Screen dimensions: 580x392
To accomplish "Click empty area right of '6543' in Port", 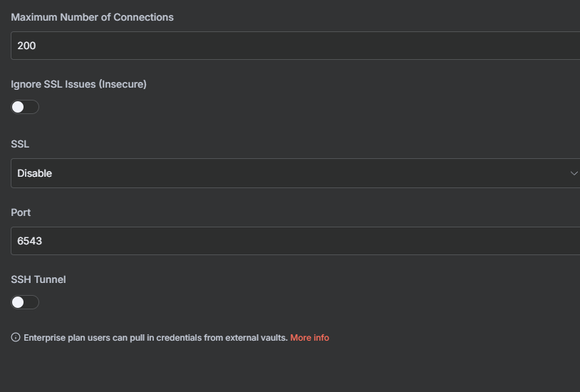I will pyautogui.click(x=321, y=241).
